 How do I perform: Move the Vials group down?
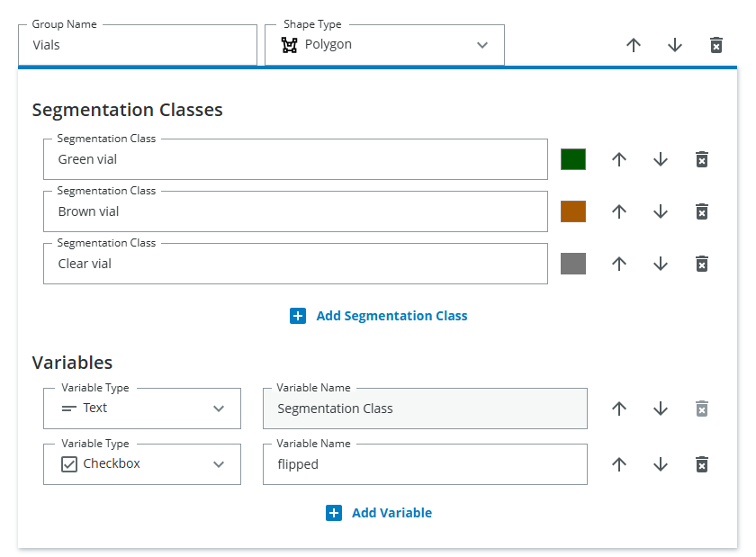(675, 44)
